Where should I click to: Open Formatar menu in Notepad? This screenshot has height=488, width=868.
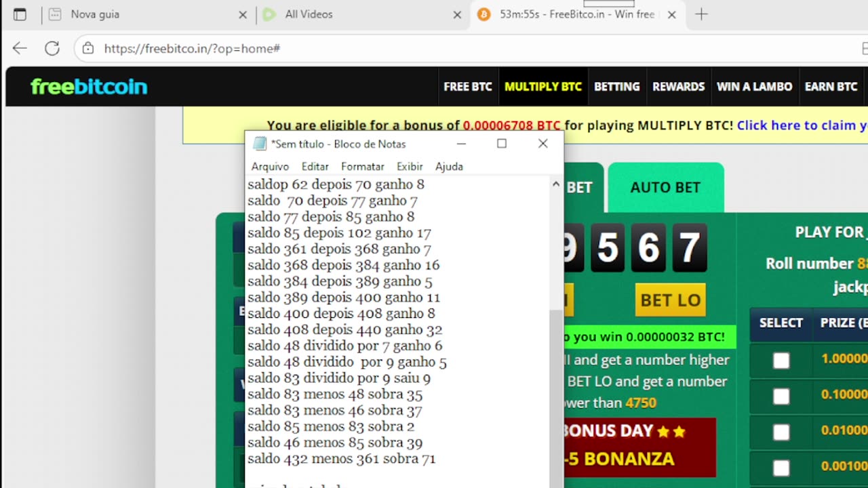(362, 167)
